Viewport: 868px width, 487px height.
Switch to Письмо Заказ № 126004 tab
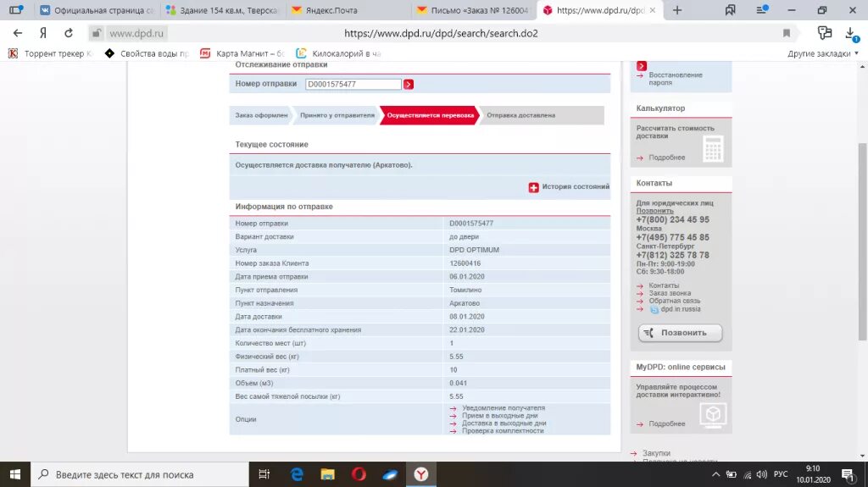pyautogui.click(x=475, y=10)
